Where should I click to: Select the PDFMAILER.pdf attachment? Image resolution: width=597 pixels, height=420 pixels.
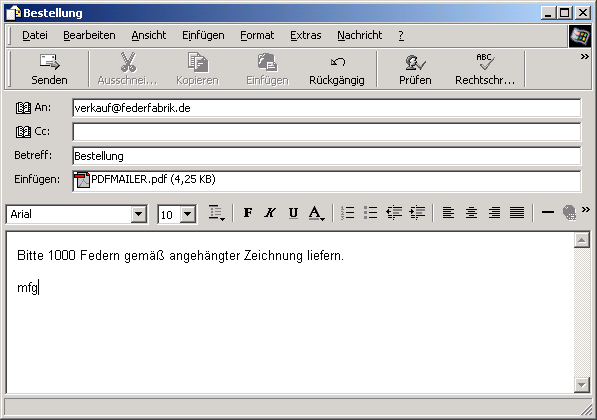145,179
